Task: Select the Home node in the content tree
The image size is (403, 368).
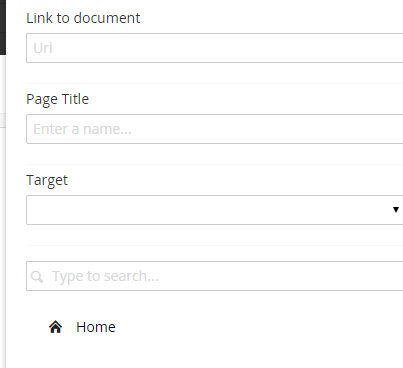Action: tap(82, 327)
